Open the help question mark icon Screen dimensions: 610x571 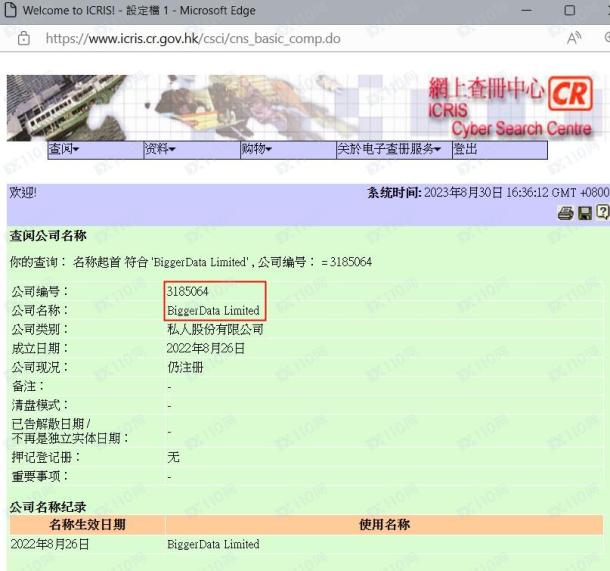(x=603, y=212)
